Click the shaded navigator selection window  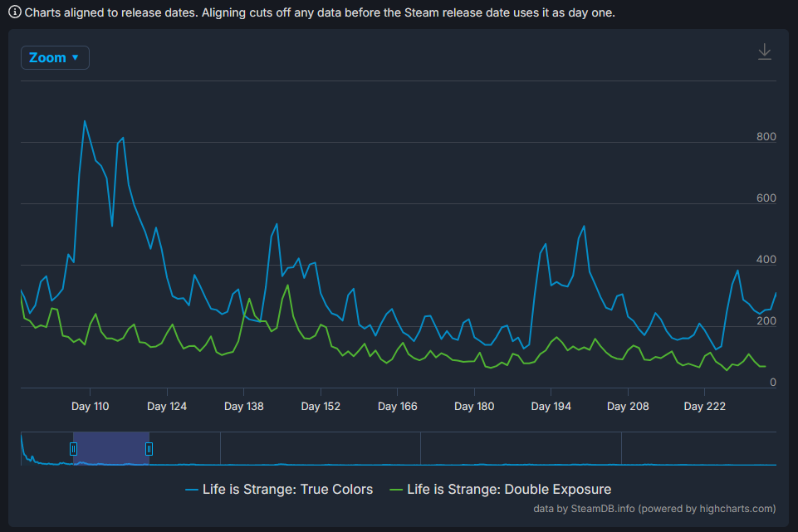(111, 448)
